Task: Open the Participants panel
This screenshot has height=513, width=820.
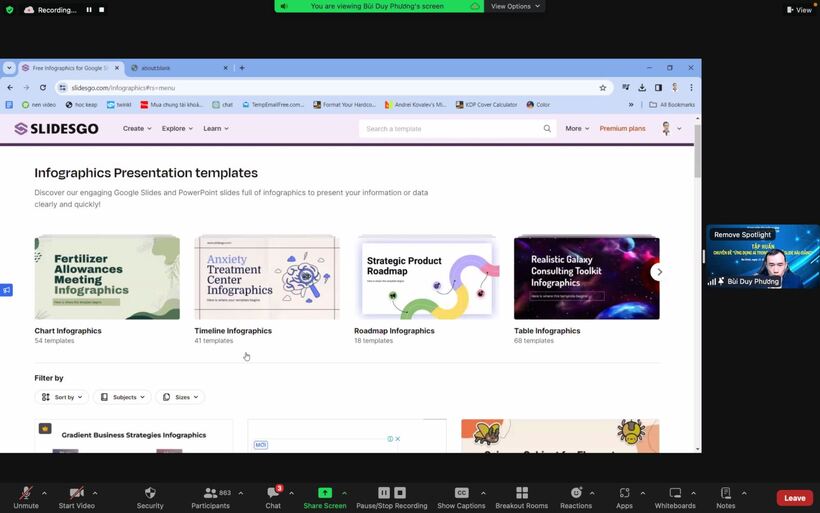Action: (210, 493)
